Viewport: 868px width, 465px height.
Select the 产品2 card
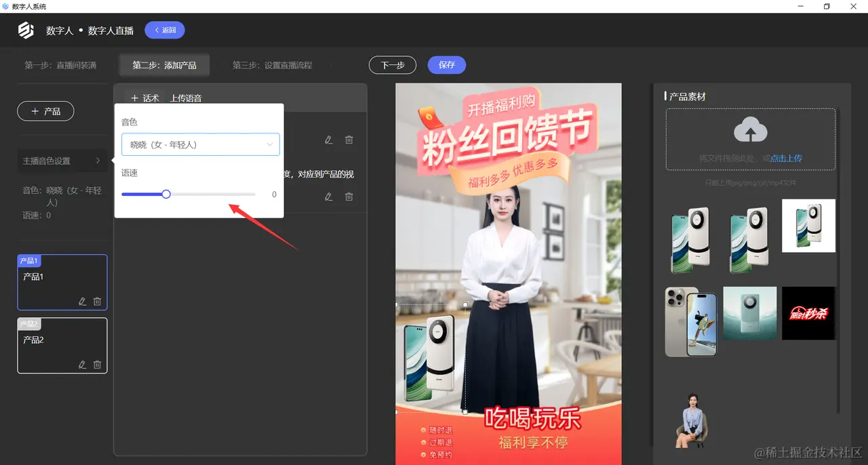pos(62,346)
